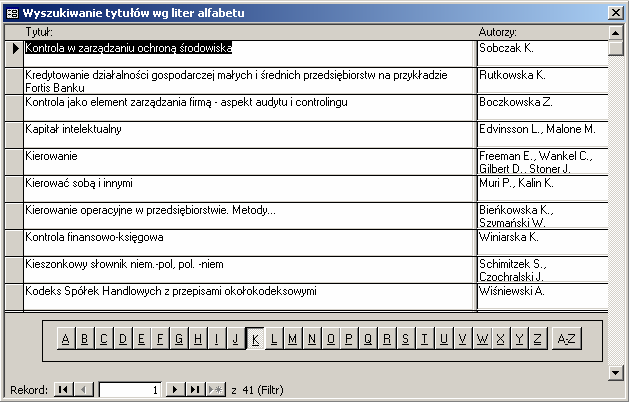Filter titles by letter V
Screen dimensions: 629x402
click(462, 339)
